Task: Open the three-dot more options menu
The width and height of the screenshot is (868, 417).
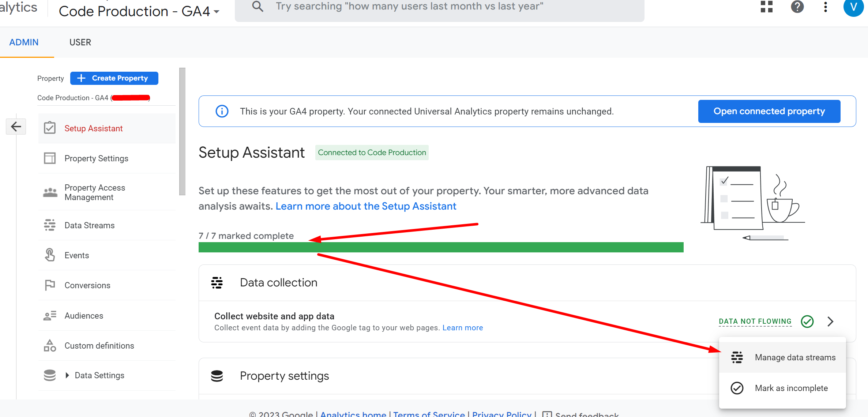Action: click(825, 7)
